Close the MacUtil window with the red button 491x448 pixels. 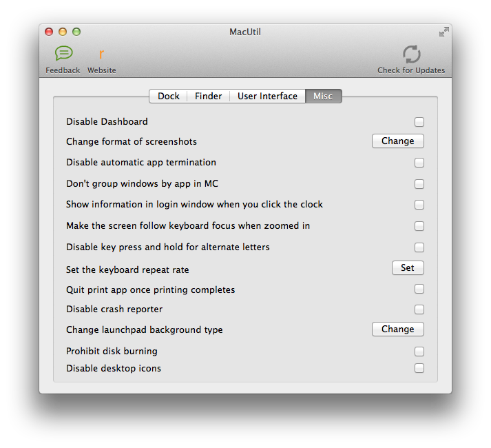click(x=49, y=32)
